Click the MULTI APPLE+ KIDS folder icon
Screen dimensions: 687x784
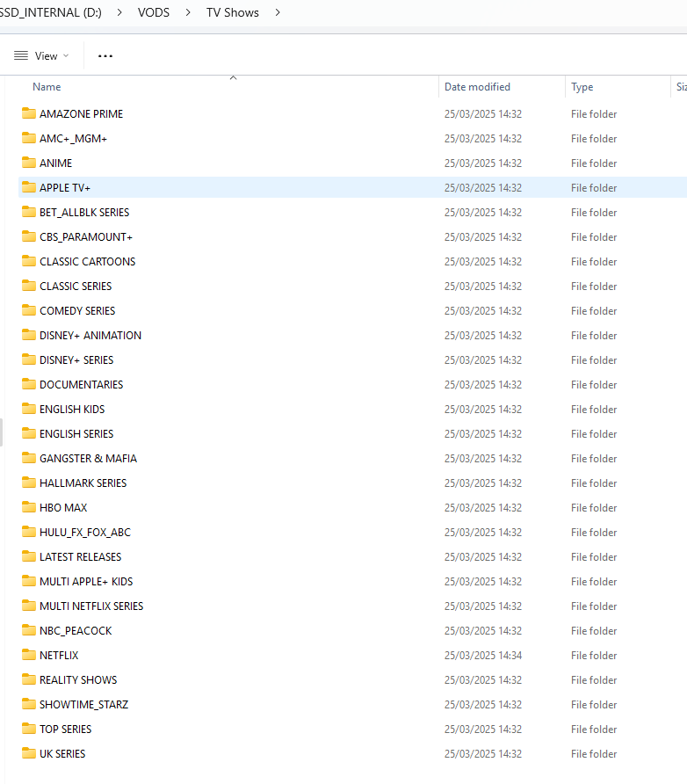coord(29,581)
